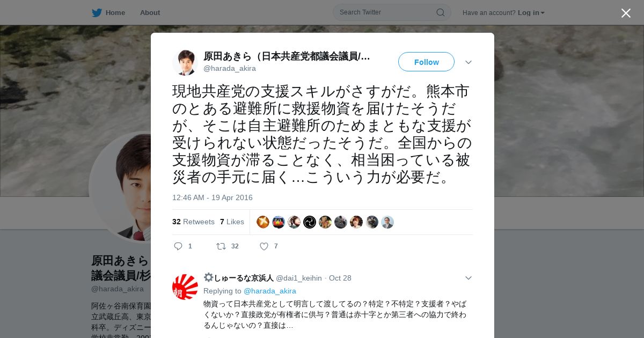Screen dimensions: 644x338
Task: Click the retweet arrows icon
Action: pos(221,246)
